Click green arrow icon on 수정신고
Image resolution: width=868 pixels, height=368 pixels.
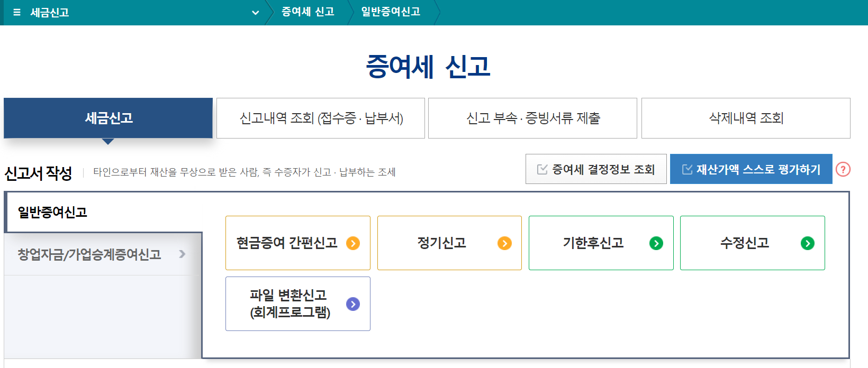click(808, 243)
